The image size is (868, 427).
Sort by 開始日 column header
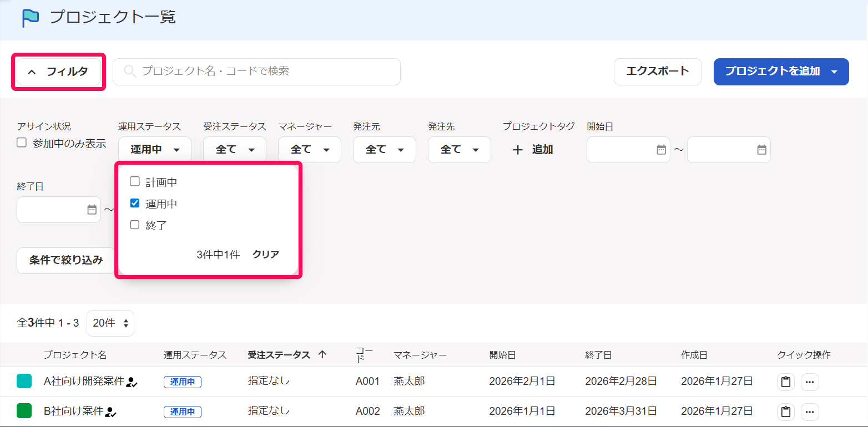click(x=502, y=355)
